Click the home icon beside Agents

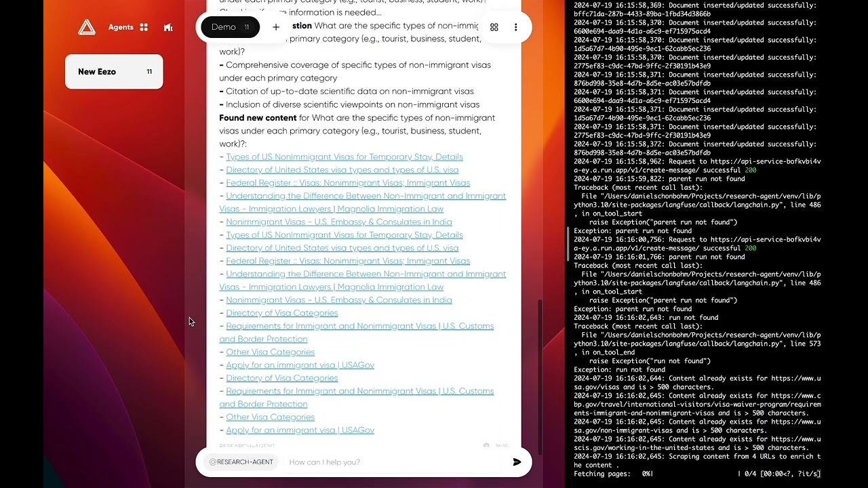[x=168, y=27]
